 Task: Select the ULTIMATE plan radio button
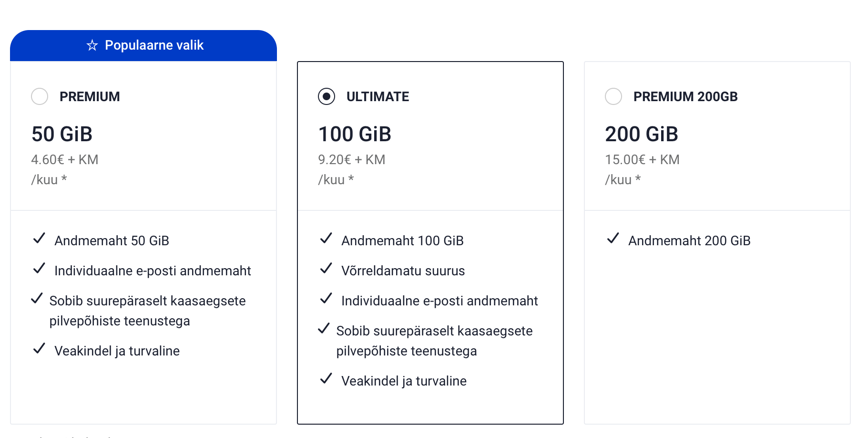pos(327,96)
